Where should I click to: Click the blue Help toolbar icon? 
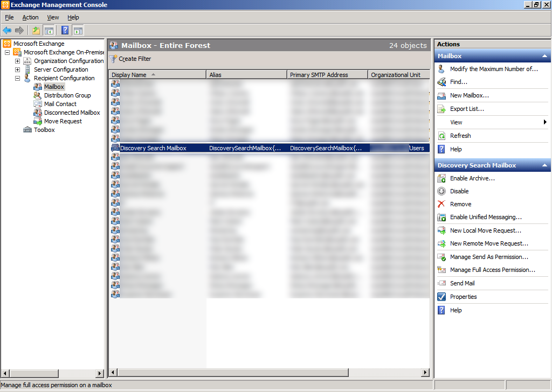65,31
